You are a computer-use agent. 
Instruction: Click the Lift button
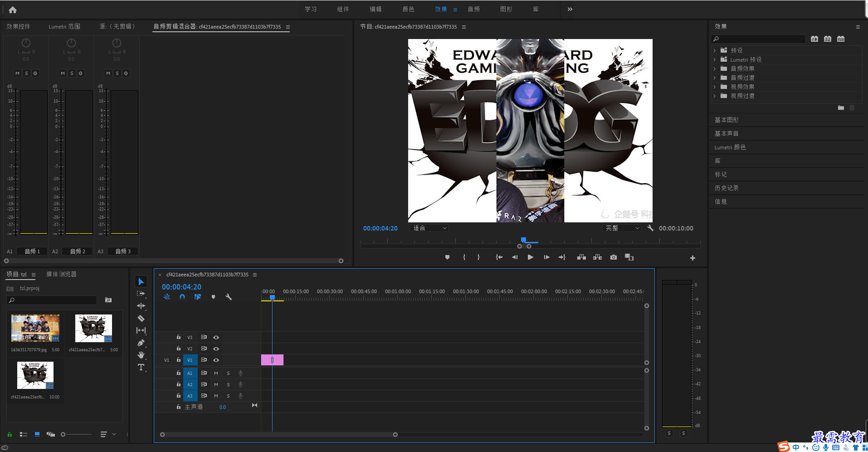pos(581,257)
